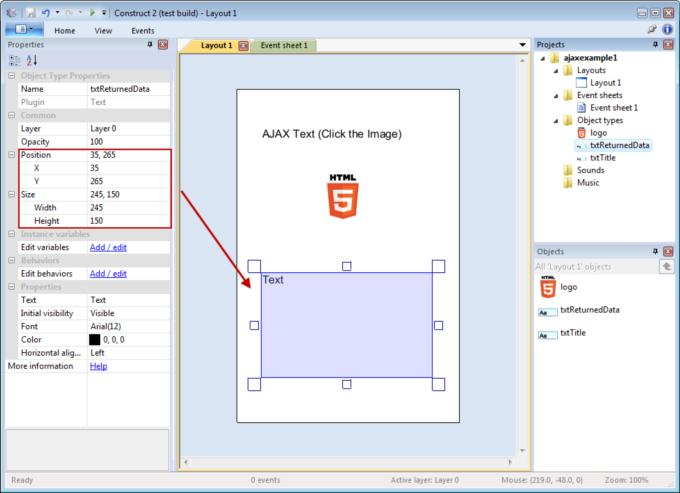Image resolution: width=680 pixels, height=493 pixels.
Task: Select the HTML5 logo sprite in layout
Action: pyautogui.click(x=343, y=196)
